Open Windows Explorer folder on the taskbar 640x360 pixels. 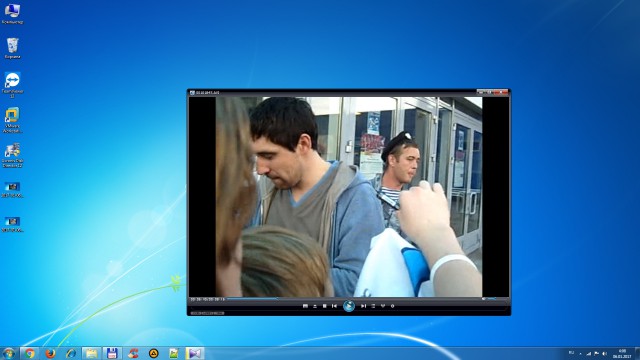tap(91, 353)
